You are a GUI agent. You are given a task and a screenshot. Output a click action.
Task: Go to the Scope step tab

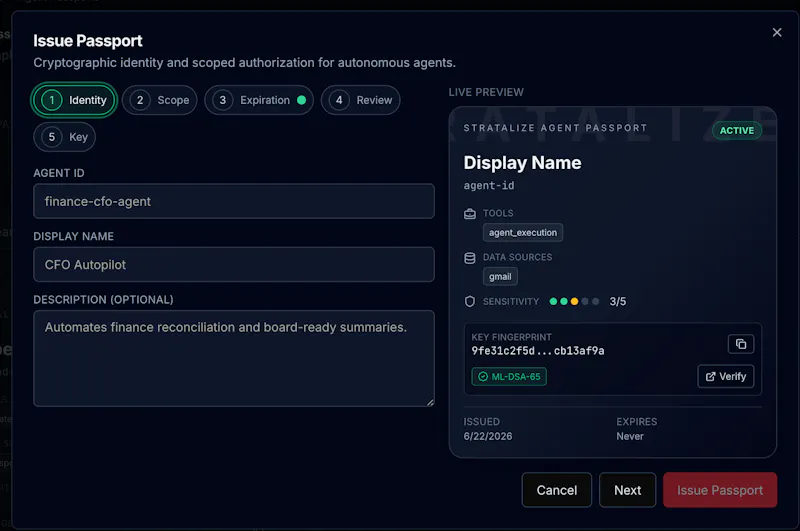point(160,100)
